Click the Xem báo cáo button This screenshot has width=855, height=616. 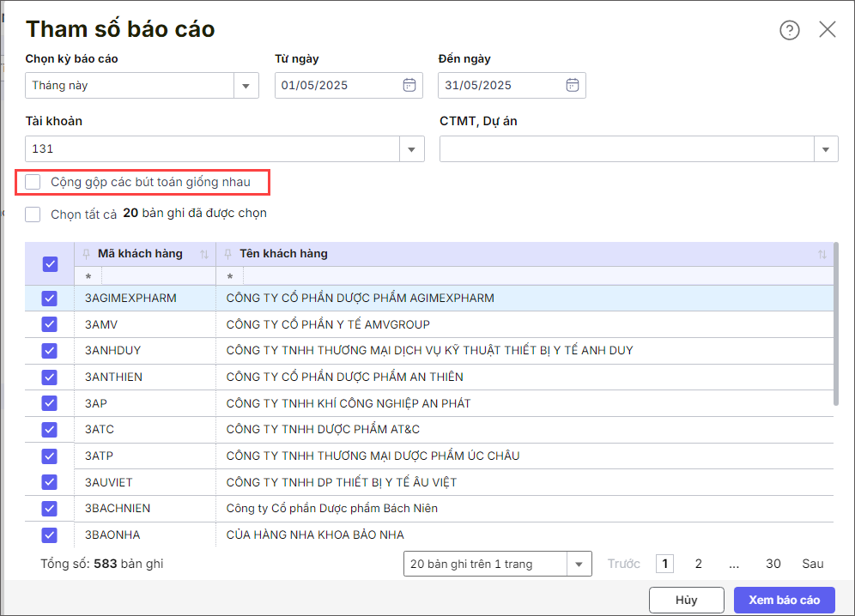[784, 600]
